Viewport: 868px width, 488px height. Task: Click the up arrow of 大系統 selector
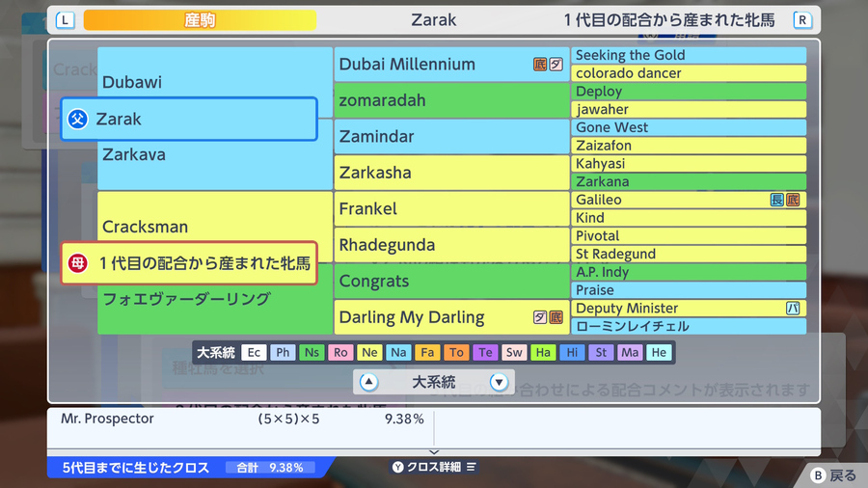(368, 382)
